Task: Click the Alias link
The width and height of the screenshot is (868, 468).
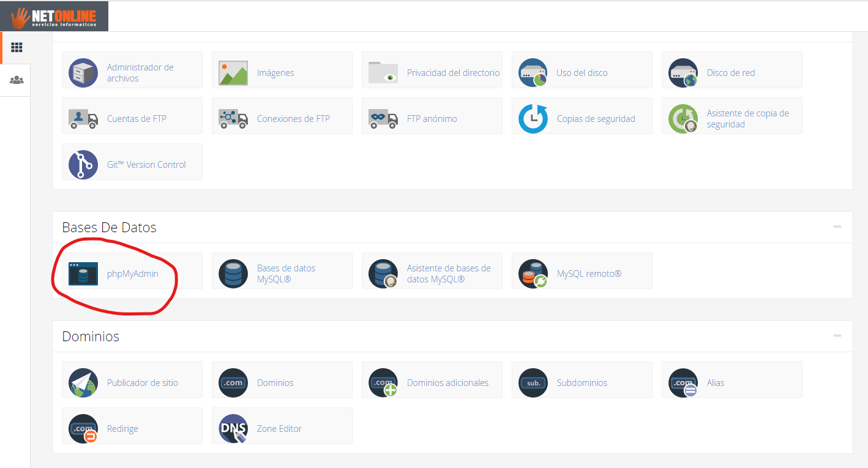Action: point(716,383)
